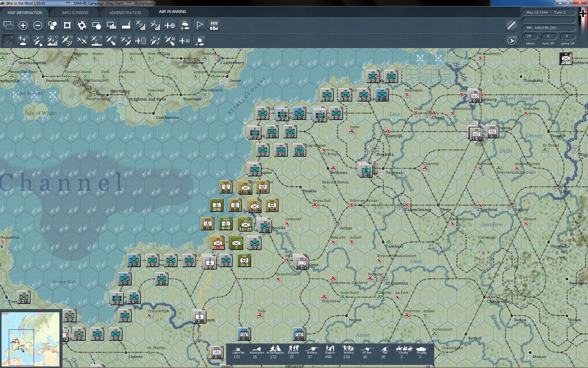Viewport: 588px width, 368px height.
Task: Click the rectangle with circle toolbar icon
Action: coord(96,25)
